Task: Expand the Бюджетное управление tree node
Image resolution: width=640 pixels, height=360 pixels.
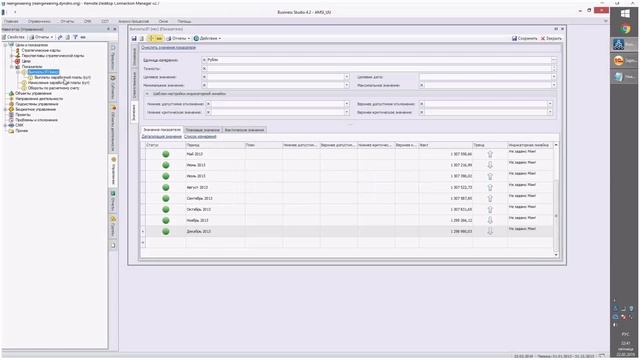Action: pos(5,109)
